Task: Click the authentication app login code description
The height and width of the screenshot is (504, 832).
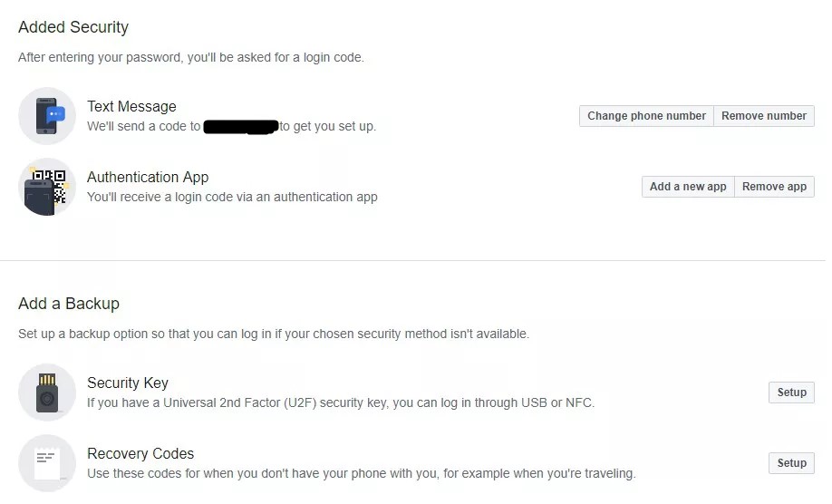Action: (x=232, y=198)
